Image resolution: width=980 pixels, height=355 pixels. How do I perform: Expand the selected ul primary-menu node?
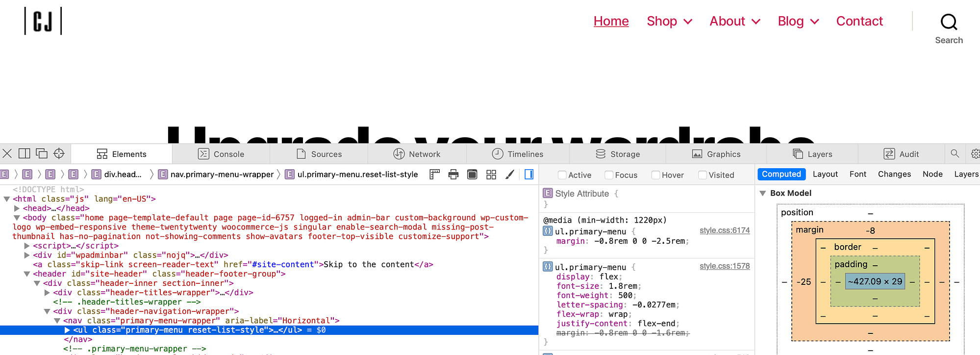67,330
